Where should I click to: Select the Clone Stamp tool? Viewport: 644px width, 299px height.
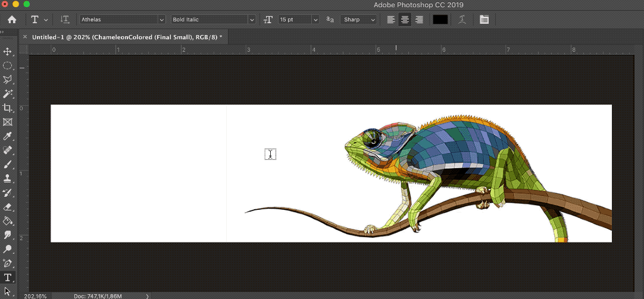(8, 178)
